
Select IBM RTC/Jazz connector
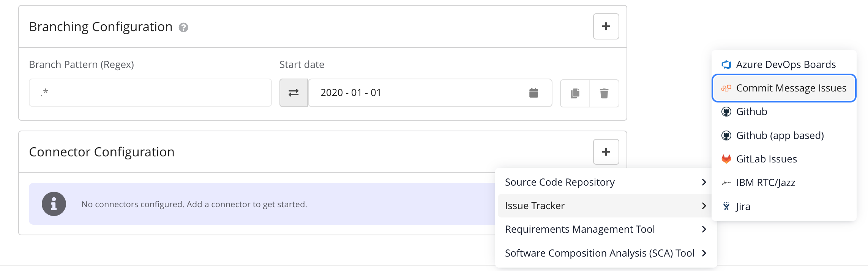(784, 183)
